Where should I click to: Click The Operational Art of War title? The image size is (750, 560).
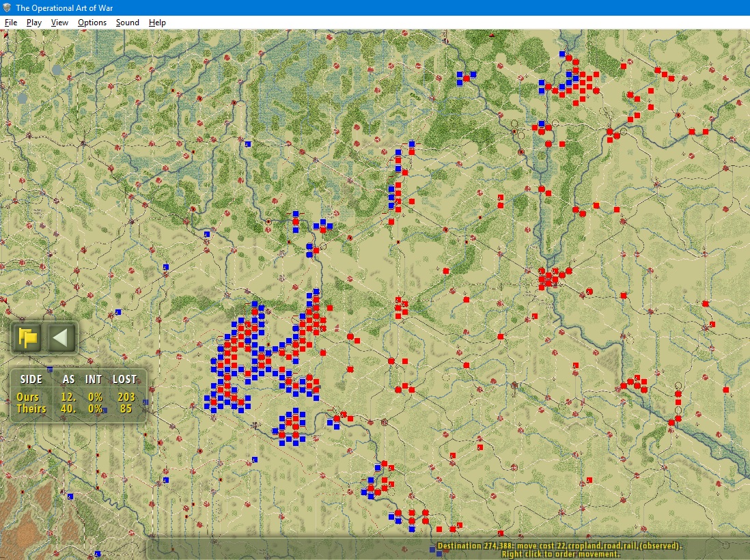pos(65,8)
